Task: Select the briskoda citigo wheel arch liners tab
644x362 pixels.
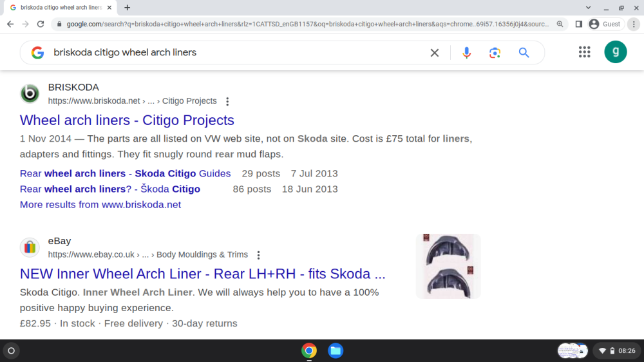Action: coord(61,7)
